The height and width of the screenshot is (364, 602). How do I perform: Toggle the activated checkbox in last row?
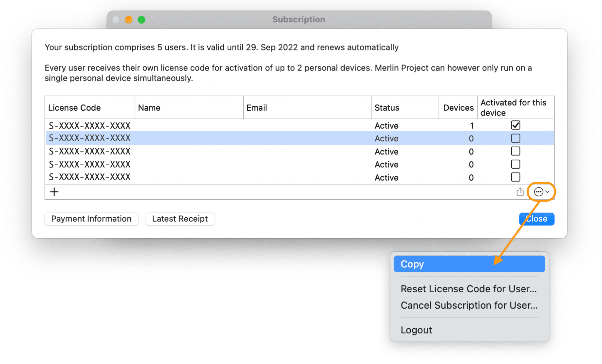[x=516, y=177]
